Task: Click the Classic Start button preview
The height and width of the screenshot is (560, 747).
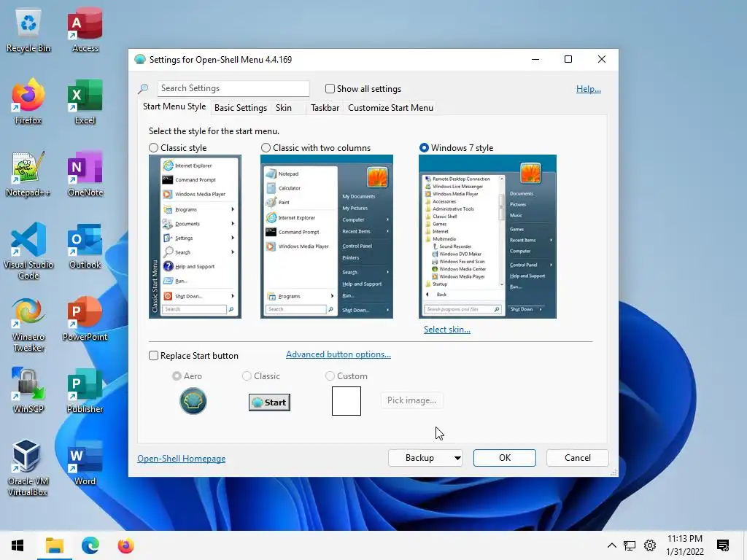Action: (270, 402)
